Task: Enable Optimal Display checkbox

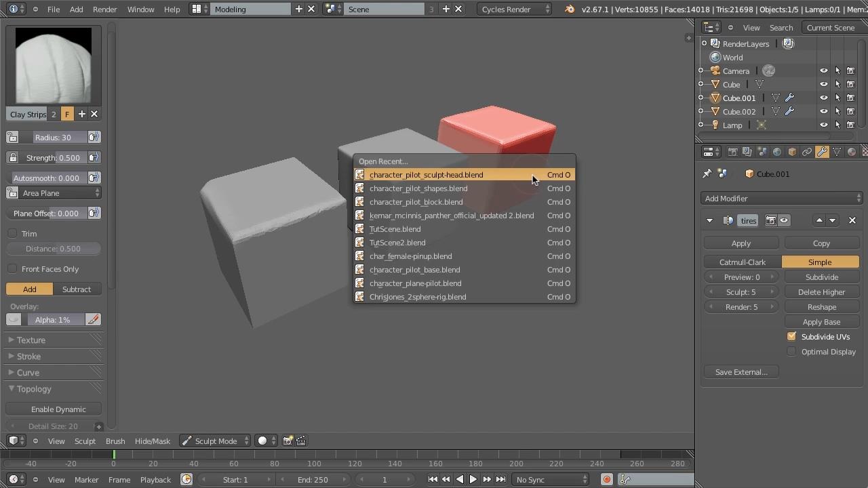Action: pos(791,352)
